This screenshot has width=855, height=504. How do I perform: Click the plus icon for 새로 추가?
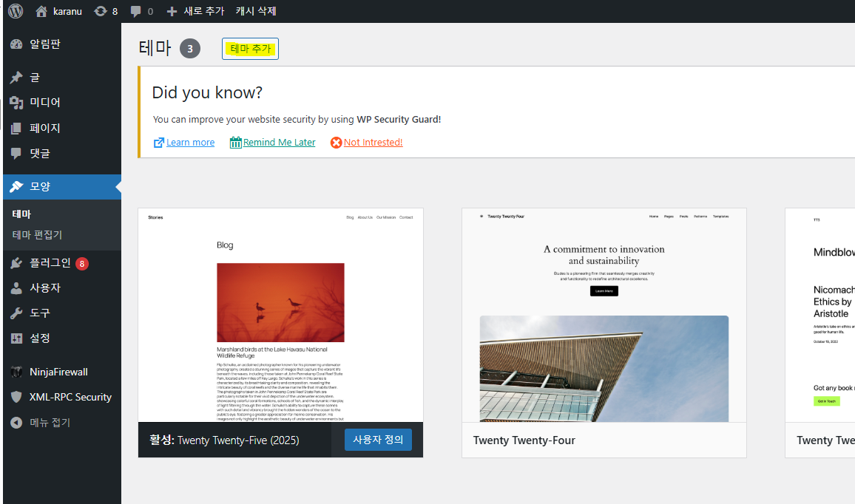click(x=172, y=11)
